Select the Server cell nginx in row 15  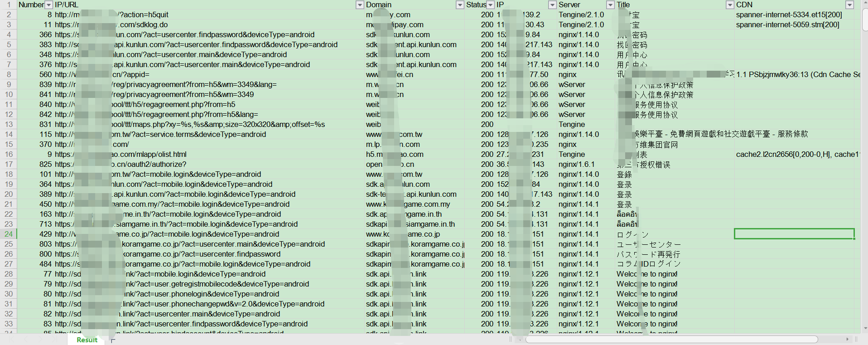pyautogui.click(x=586, y=144)
